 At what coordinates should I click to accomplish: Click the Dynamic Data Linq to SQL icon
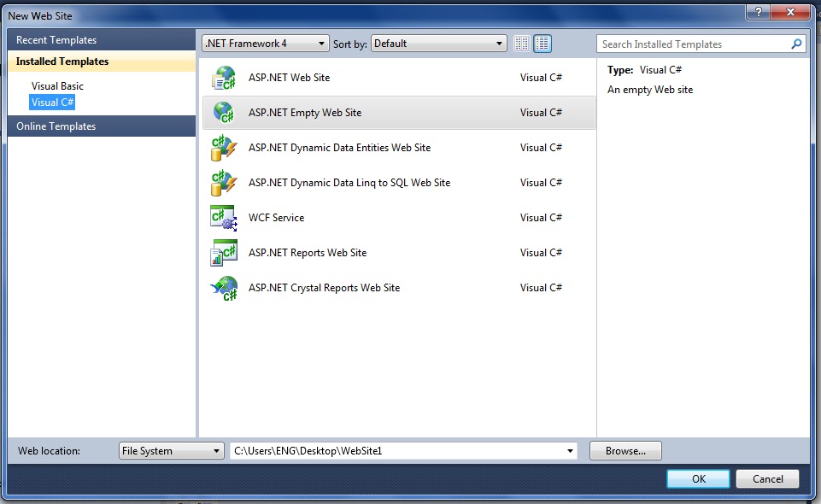(x=224, y=182)
